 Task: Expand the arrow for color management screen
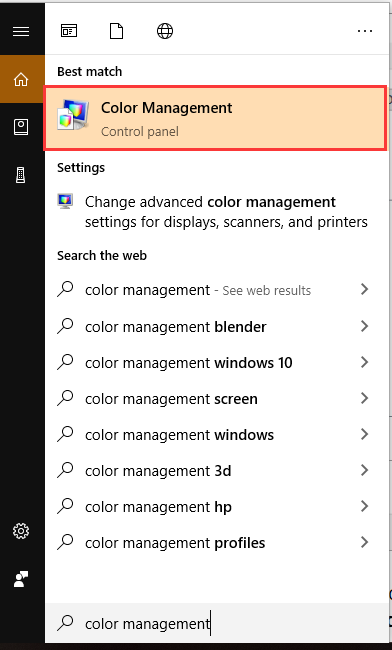(x=365, y=398)
